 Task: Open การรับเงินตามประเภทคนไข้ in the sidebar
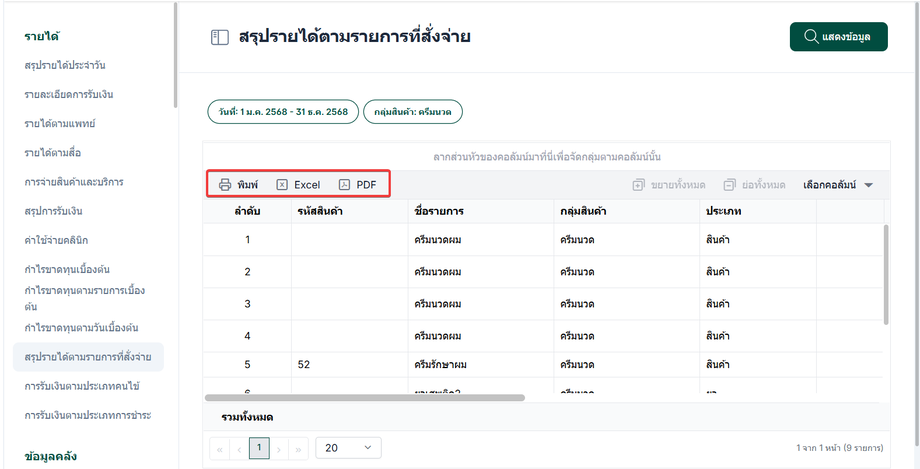(x=82, y=386)
